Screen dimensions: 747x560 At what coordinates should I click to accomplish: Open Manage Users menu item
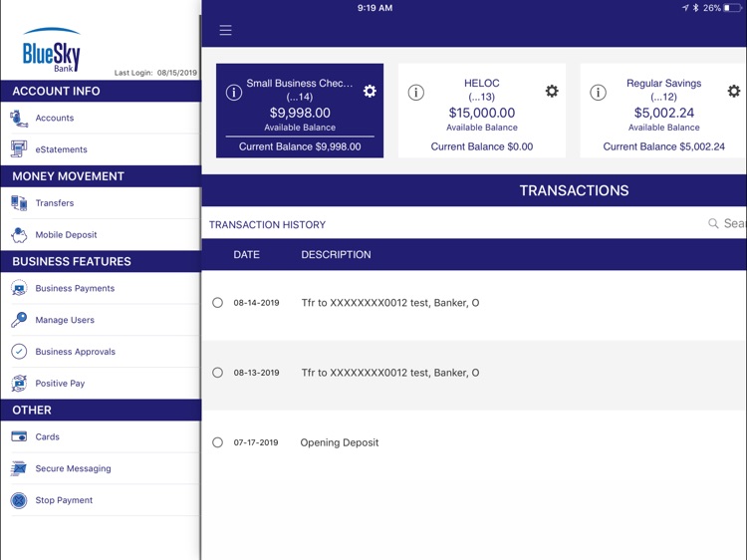[x=101, y=320]
